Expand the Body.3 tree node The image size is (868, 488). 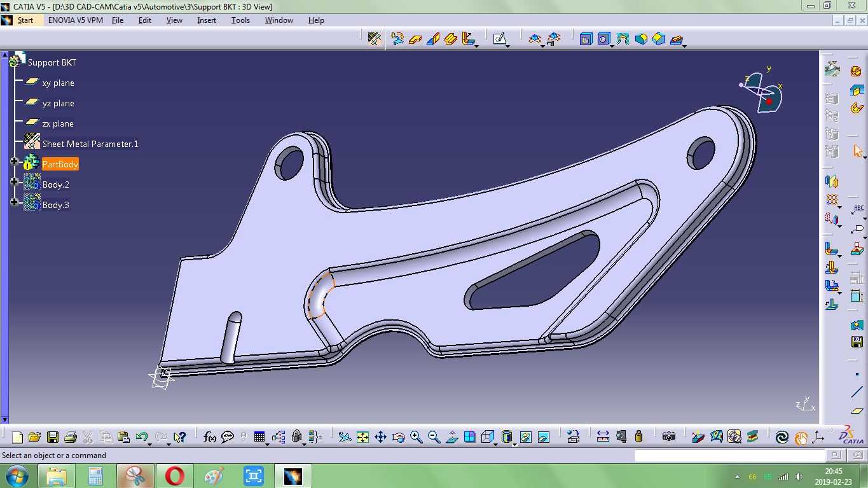coord(14,203)
